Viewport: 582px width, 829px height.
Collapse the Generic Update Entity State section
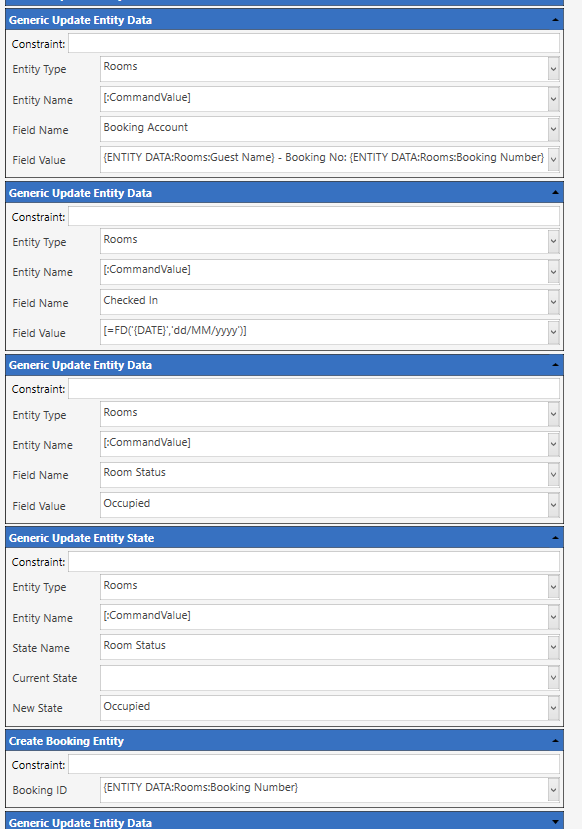click(x=555, y=538)
